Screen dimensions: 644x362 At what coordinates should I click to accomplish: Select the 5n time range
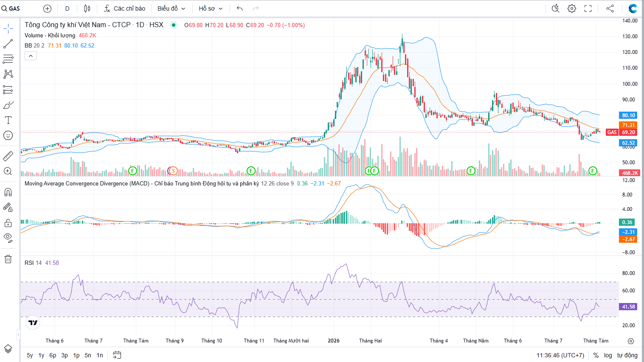point(88,355)
